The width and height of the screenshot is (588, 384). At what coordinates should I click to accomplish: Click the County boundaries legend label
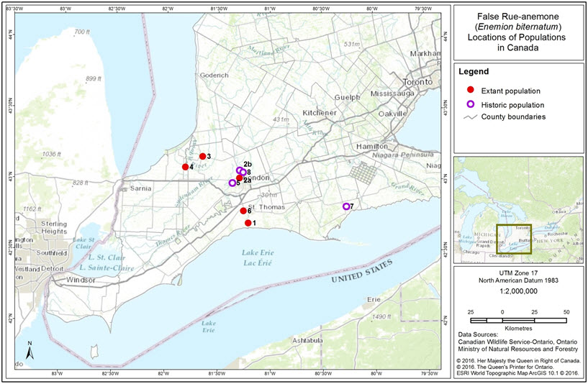[x=513, y=116]
